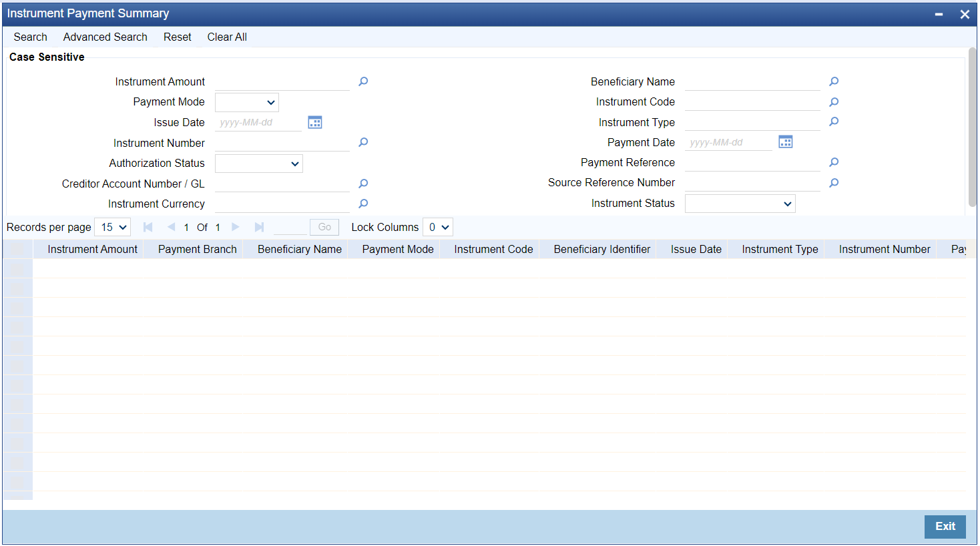Open lookup for Instrument Code
The width and height of the screenshot is (980, 546).
(834, 102)
